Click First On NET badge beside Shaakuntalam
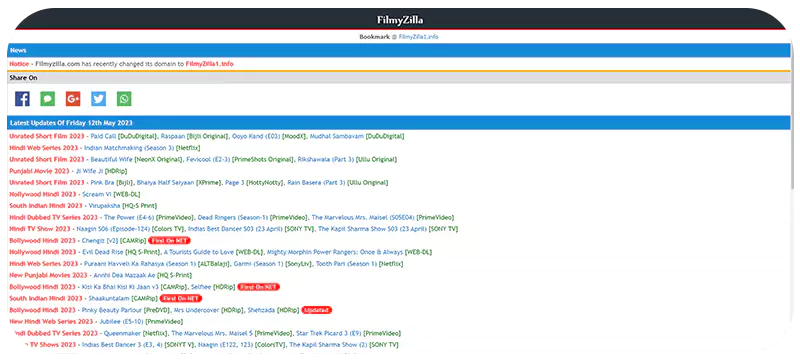 (181, 299)
